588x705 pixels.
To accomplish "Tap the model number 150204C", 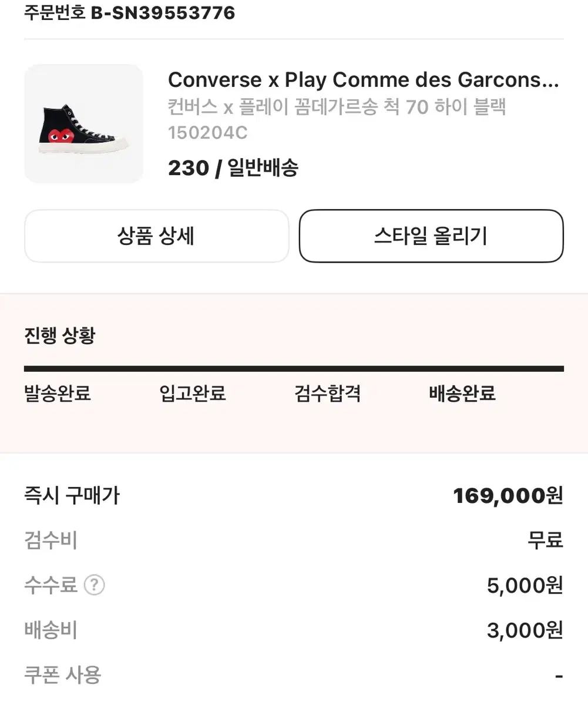I will (207, 133).
